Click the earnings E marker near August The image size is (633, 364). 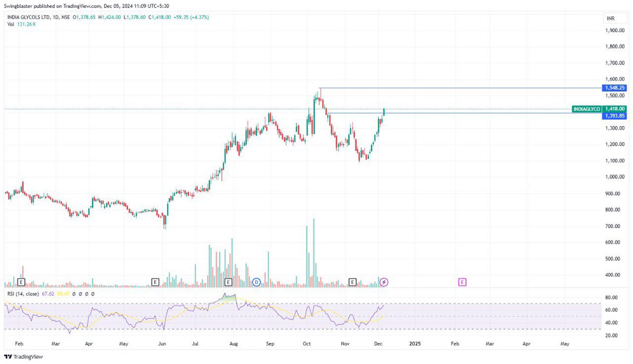pyautogui.click(x=228, y=282)
